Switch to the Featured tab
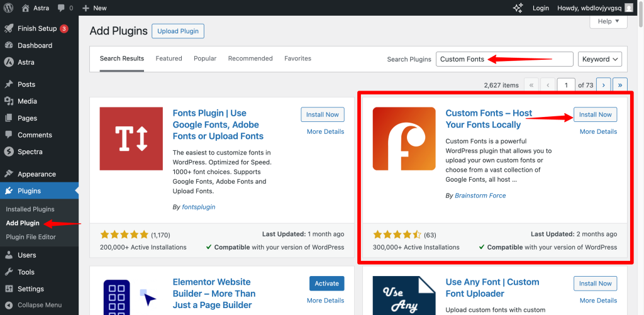The width and height of the screenshot is (644, 315). tap(169, 58)
